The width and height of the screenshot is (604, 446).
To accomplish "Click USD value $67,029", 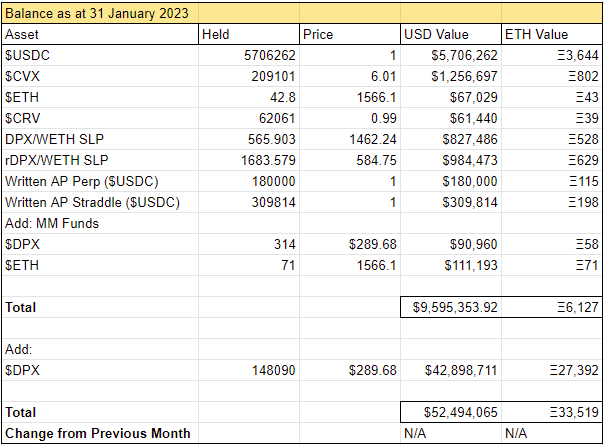I will 473,97.
